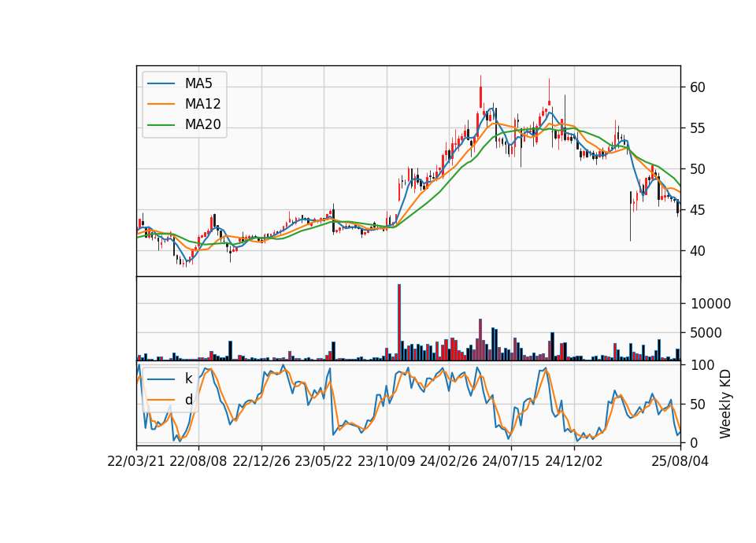This screenshot has height=543, width=756.
Task: Click the d legend label
Action: (188, 400)
